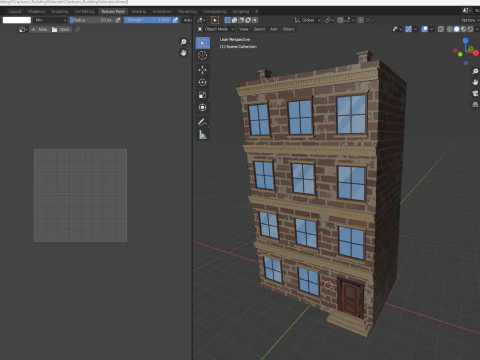Open the pivot point dropdown
The image size is (480, 360).
click(329, 20)
